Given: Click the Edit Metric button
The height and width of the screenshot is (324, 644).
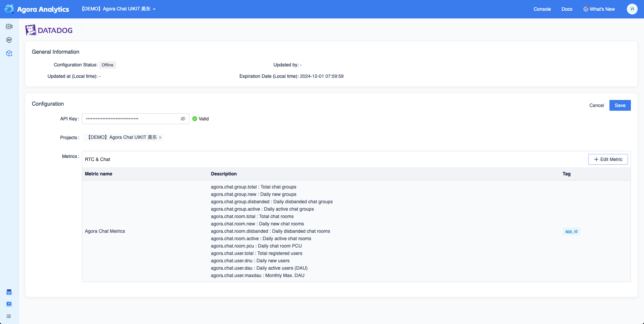Looking at the screenshot, I should pos(608,159).
